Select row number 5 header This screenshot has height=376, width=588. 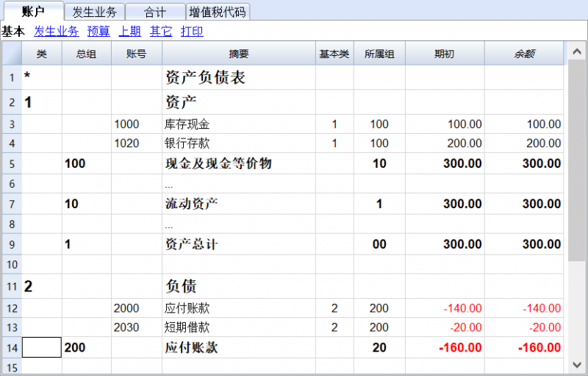(12, 163)
